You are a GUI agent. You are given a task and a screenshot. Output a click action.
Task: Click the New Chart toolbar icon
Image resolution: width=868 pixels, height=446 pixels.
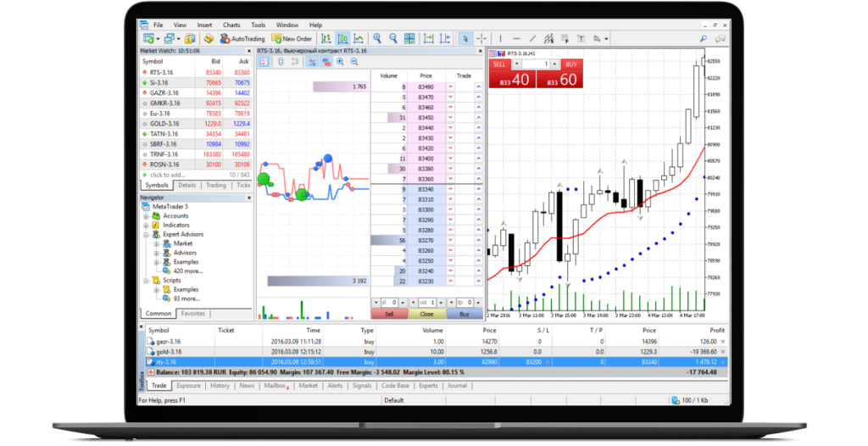(147, 38)
